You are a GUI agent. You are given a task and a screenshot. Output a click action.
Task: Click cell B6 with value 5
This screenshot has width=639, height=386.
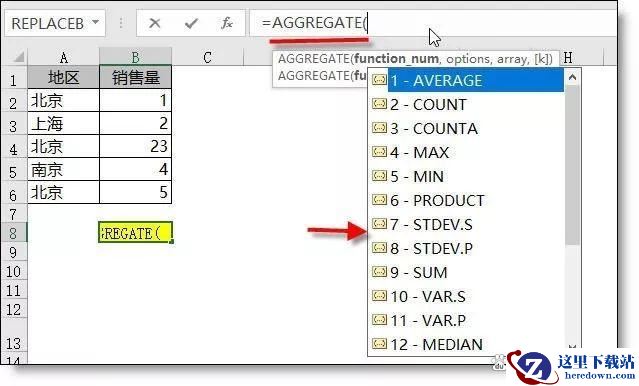pos(136,192)
